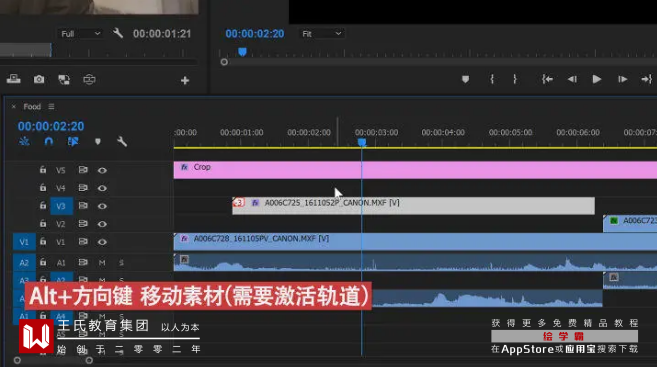The image size is (657, 367).
Task: Click ruler mark 00:00:04:00
Action: tap(443, 132)
